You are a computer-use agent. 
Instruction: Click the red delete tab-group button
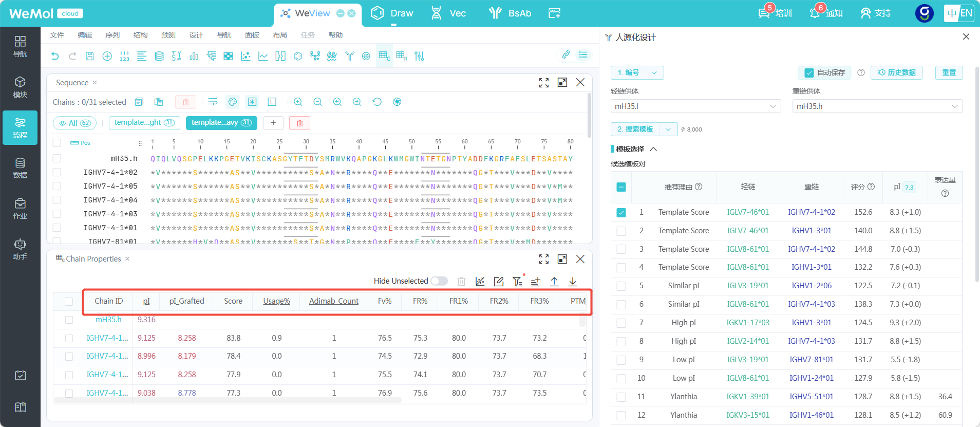(x=299, y=123)
